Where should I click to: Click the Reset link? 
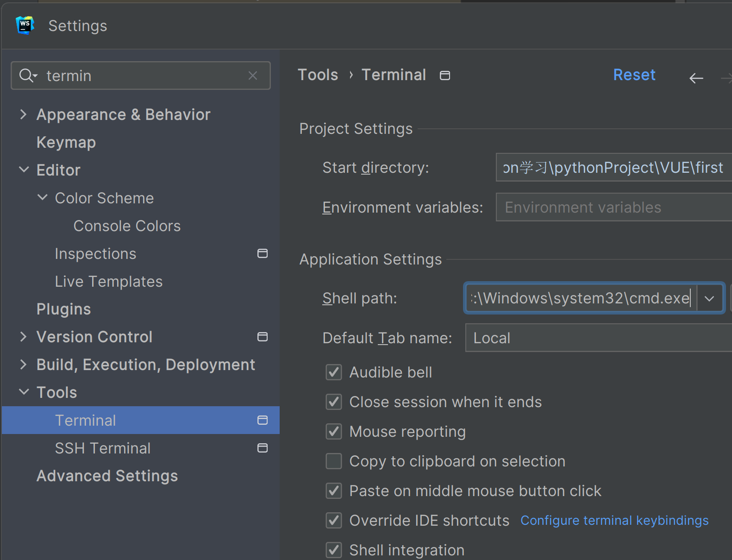coord(634,75)
